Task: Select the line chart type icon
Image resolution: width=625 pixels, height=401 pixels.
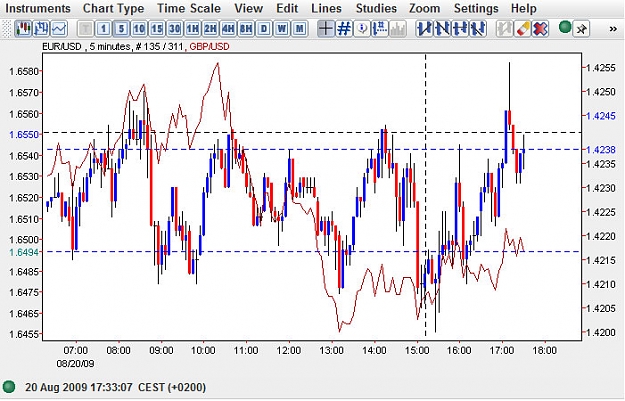Action: click(x=59, y=29)
